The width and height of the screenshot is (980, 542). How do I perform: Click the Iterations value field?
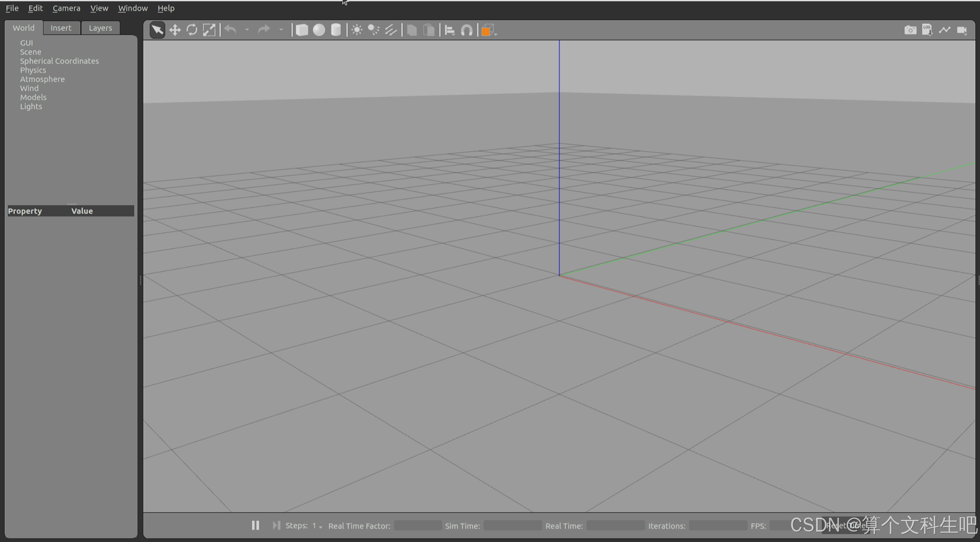pos(718,526)
